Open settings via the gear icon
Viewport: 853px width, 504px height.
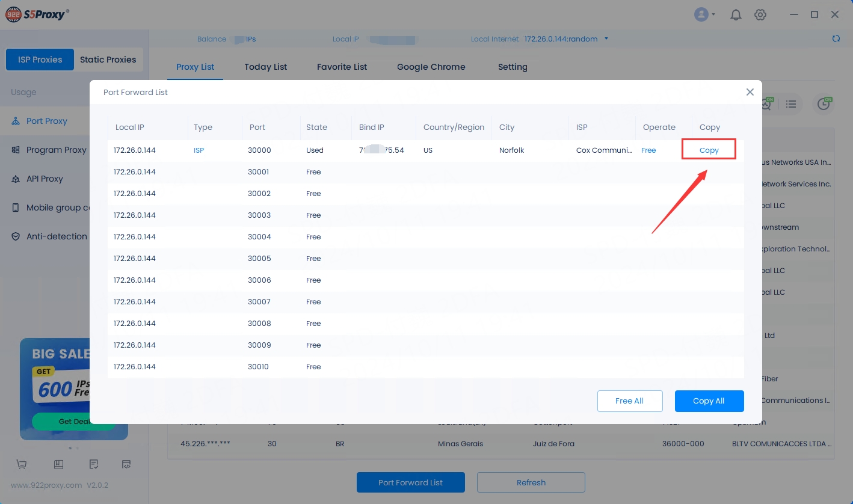click(x=760, y=15)
